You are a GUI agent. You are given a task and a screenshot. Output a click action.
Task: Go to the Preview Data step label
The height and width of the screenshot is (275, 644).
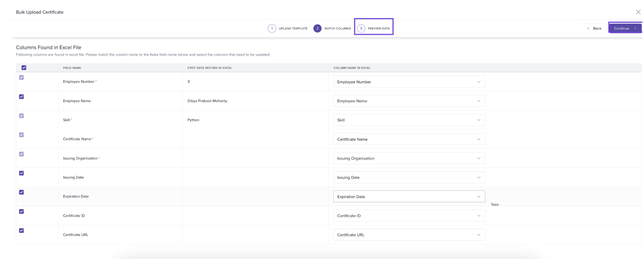[x=379, y=28]
